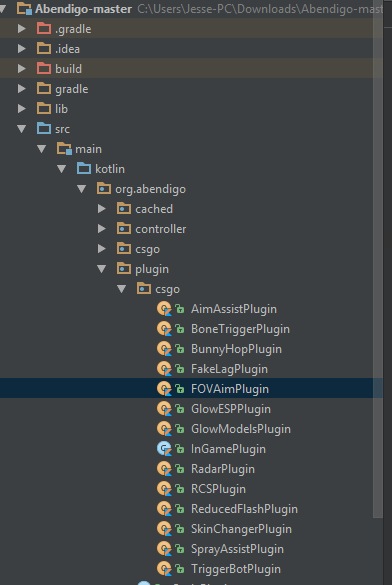Select the RadarPlugin file
The height and width of the screenshot is (585, 392).
click(x=223, y=469)
